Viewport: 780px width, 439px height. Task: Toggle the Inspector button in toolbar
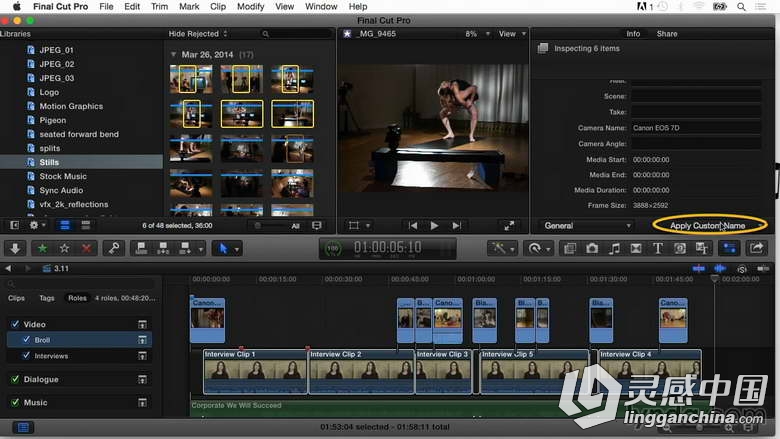729,248
